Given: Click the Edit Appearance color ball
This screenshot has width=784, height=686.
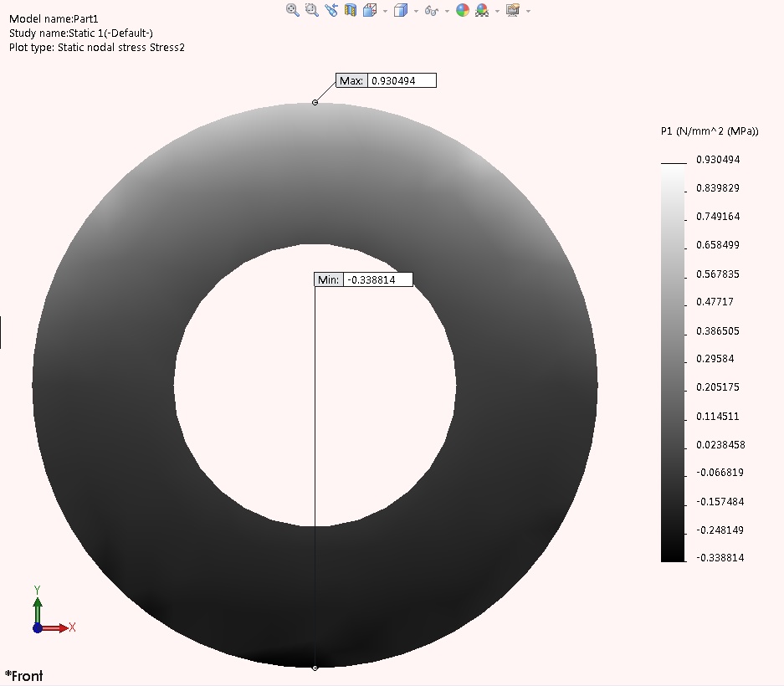Looking at the screenshot, I should [463, 10].
